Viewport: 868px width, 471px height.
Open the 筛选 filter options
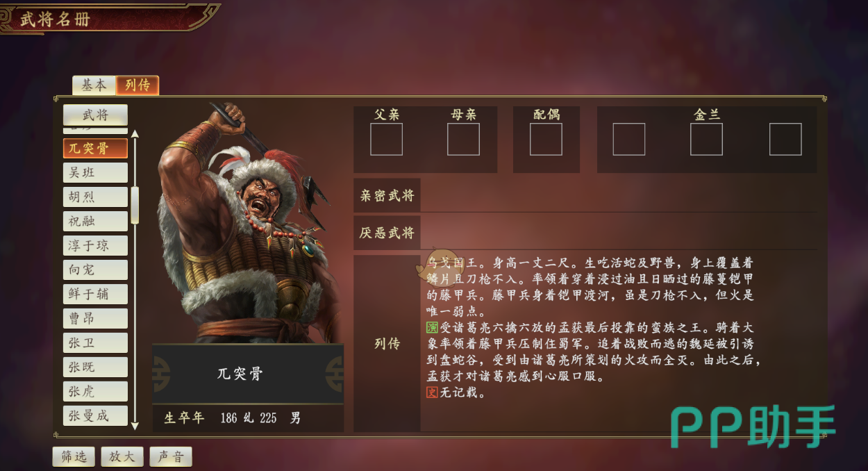(74, 456)
